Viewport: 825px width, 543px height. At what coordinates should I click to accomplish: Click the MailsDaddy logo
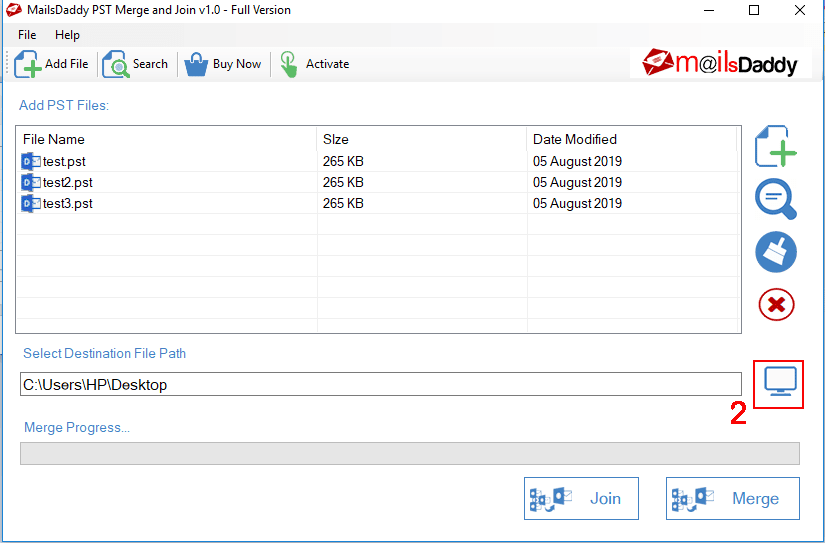(720, 63)
